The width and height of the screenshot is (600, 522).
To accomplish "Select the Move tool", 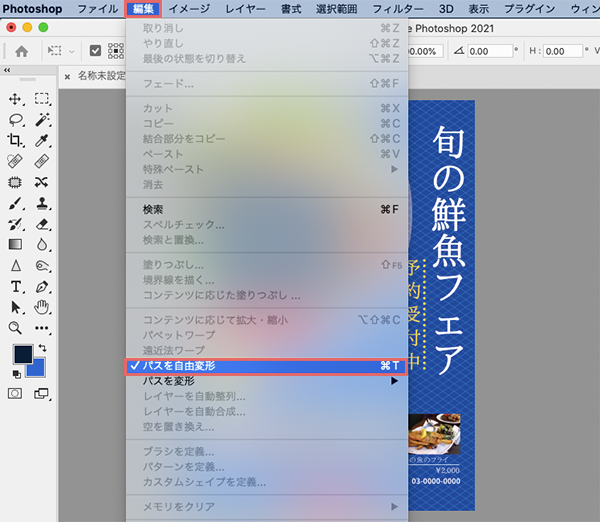I will coord(15,99).
